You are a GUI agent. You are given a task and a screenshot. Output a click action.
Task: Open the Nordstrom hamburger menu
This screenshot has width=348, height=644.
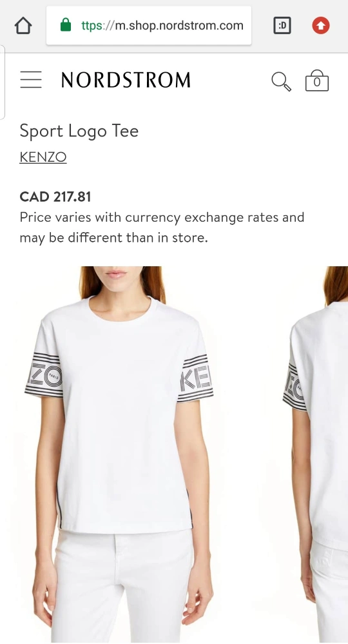31,79
